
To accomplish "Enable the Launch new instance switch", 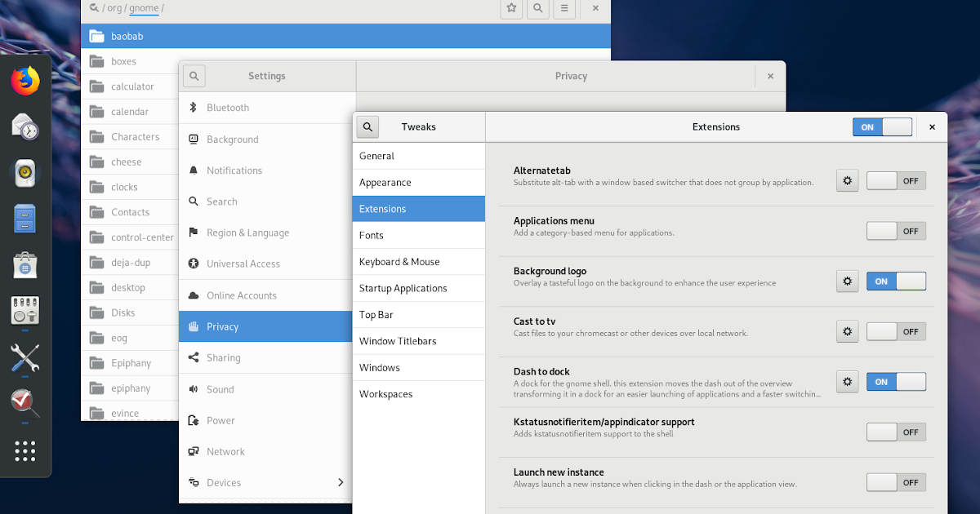I will 896,482.
